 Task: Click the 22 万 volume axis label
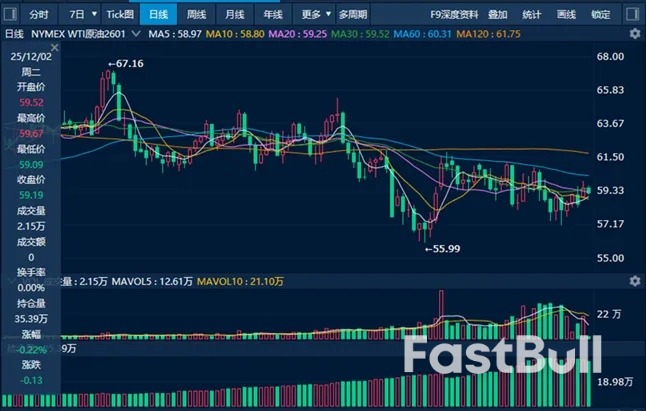pos(609,314)
